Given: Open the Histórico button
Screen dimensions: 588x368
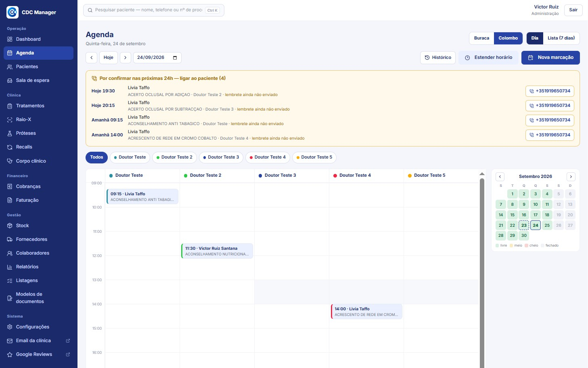Looking at the screenshot, I should pyautogui.click(x=438, y=58).
